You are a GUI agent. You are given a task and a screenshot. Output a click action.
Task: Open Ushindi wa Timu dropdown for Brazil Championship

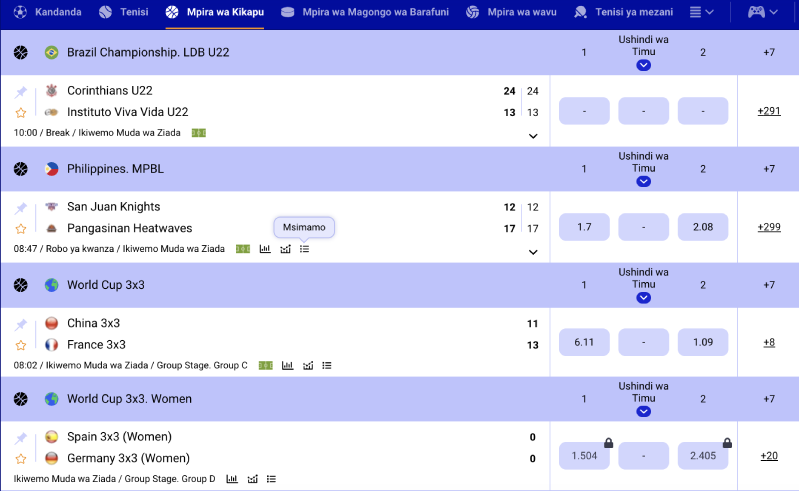[643, 65]
